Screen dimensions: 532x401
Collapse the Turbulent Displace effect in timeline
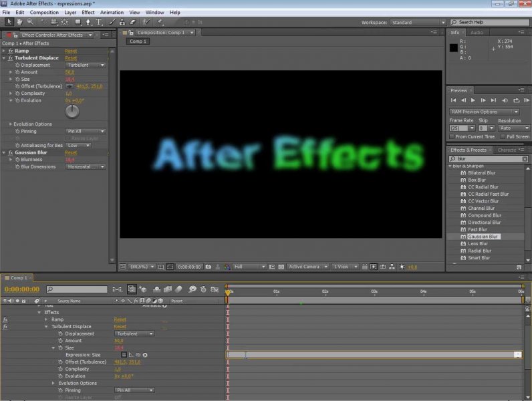[x=47, y=327]
